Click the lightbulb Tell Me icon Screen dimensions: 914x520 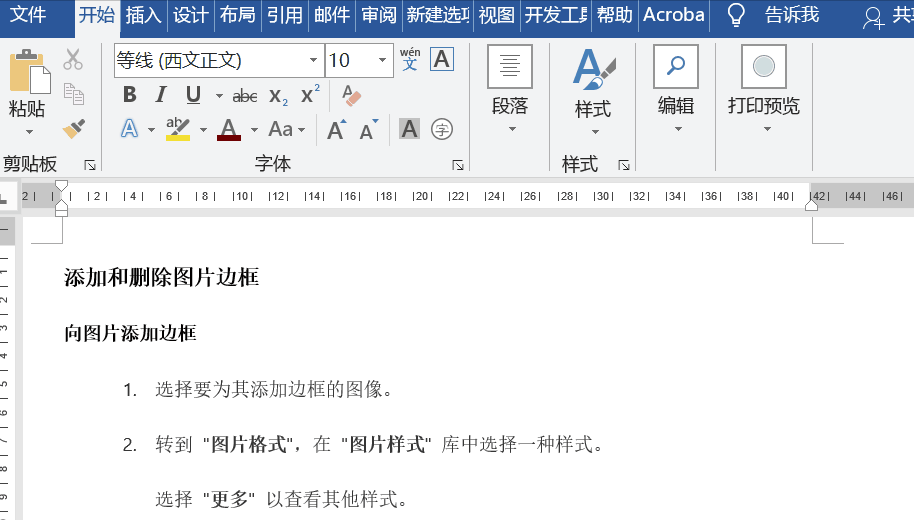point(736,15)
